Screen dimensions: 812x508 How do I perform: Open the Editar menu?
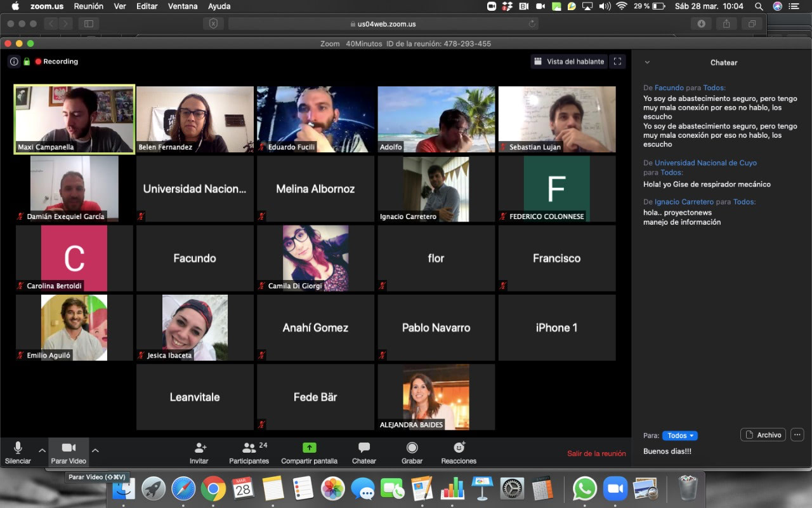147,6
